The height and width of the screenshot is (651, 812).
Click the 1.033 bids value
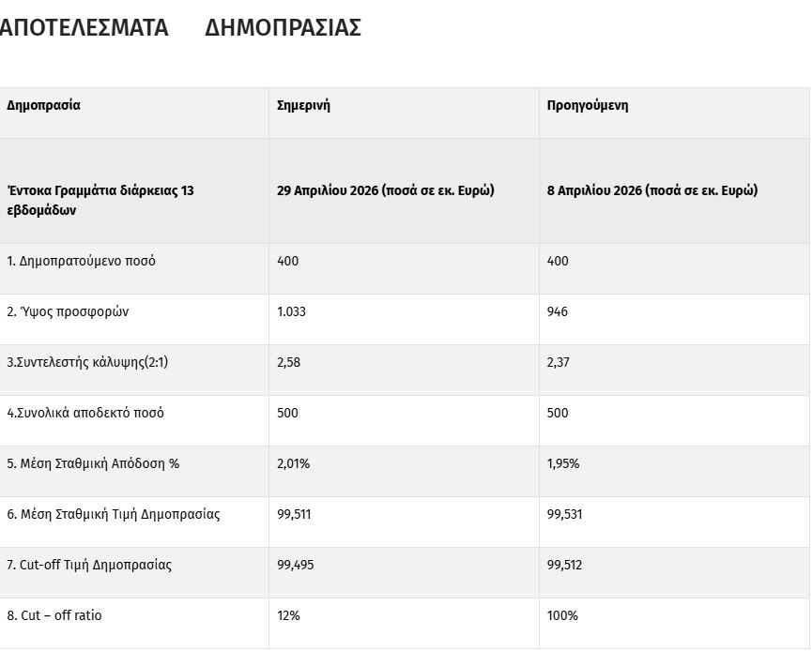[291, 311]
